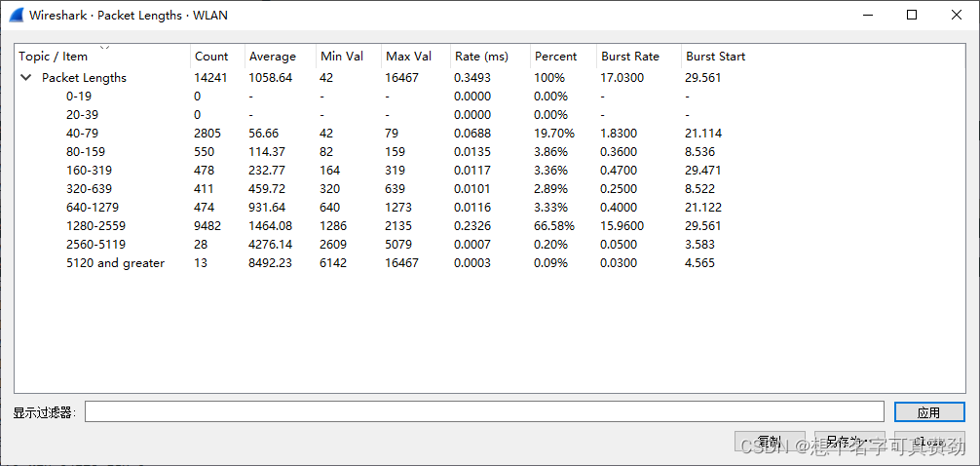Click the average value 931.64

click(x=268, y=207)
